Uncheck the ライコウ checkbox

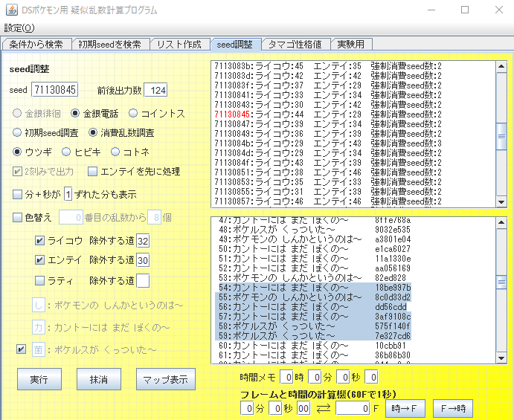point(39,241)
